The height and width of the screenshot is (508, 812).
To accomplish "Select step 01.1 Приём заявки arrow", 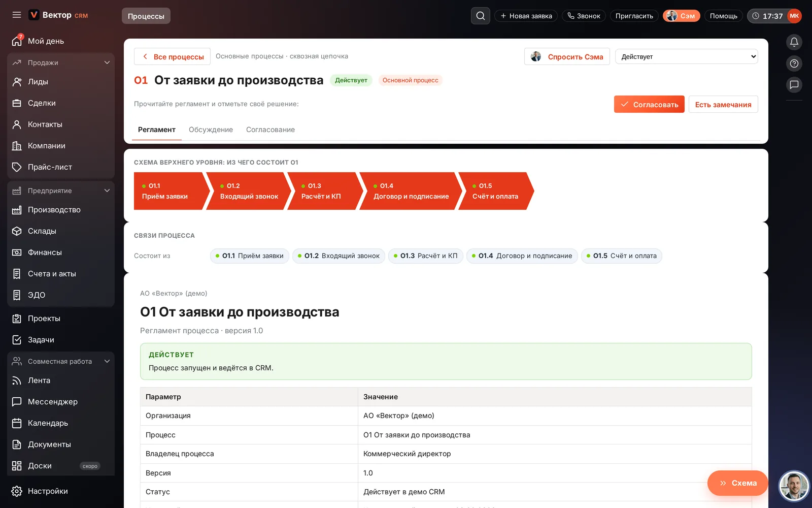I will coord(171,191).
